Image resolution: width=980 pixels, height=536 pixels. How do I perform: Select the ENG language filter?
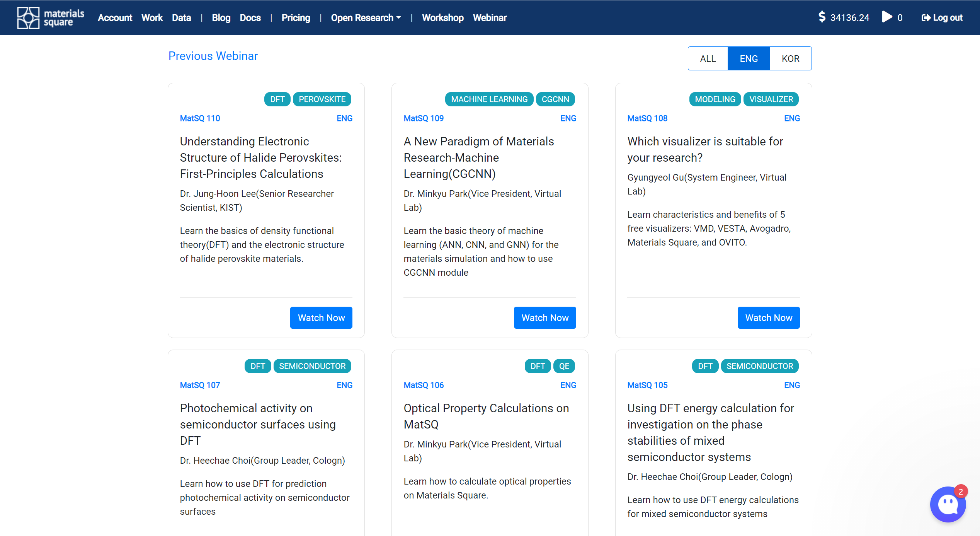coord(749,59)
